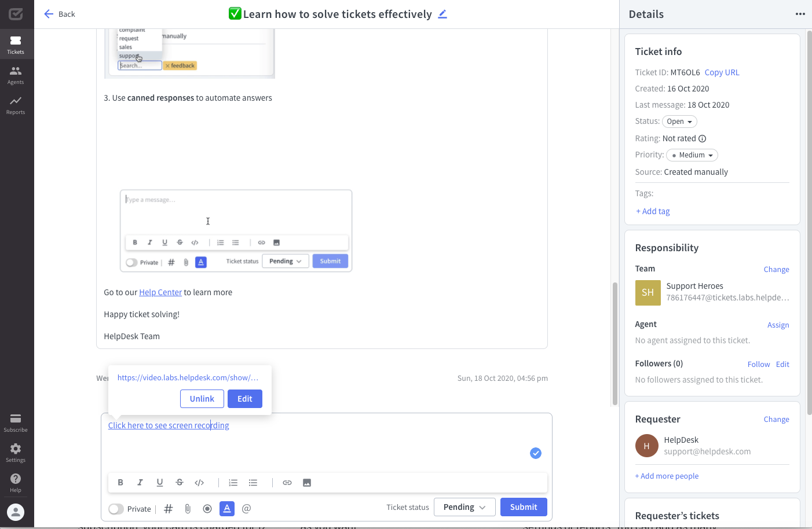
Task: Open the Help Center link
Action: pyautogui.click(x=160, y=292)
